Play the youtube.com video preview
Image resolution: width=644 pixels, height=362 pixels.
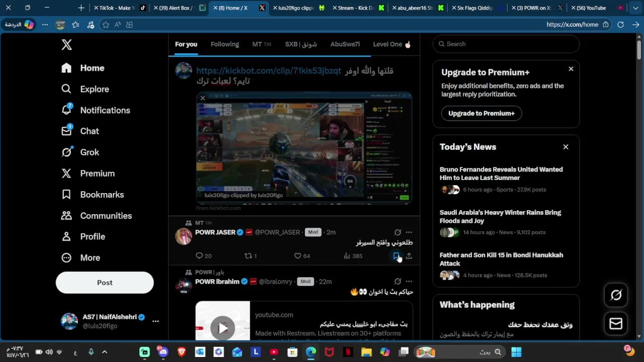pyautogui.click(x=223, y=328)
